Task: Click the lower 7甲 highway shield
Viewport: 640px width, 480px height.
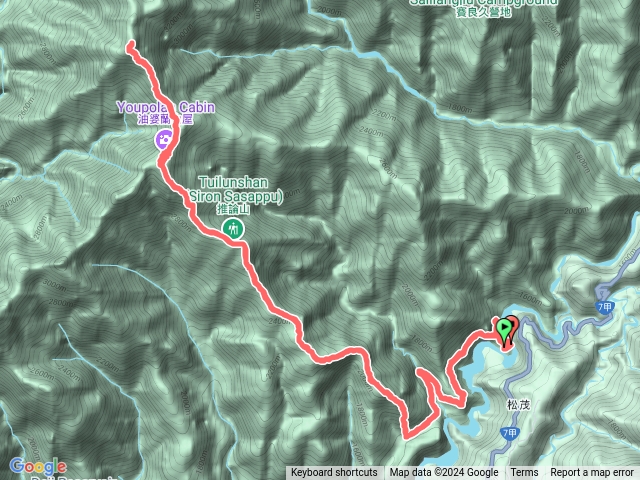Action: click(509, 433)
